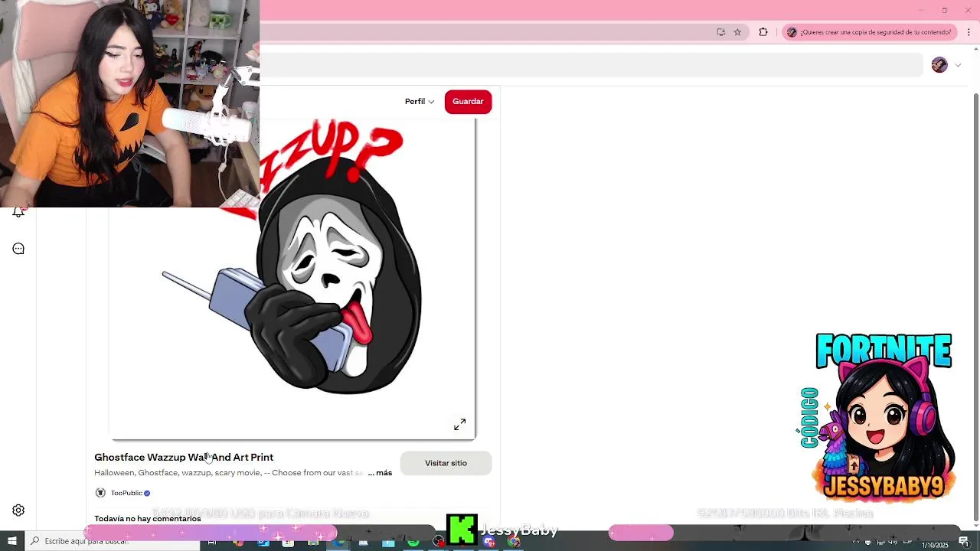Click 'Todavía no hay comentarios' text

pyautogui.click(x=148, y=519)
